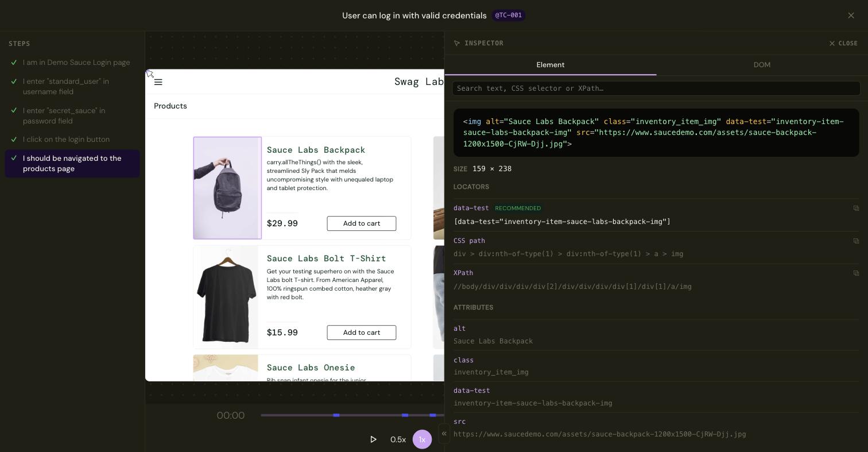Add Sauce Labs Bolt T-Shirt to cart
Viewport: 868px width, 452px height.
click(362, 333)
